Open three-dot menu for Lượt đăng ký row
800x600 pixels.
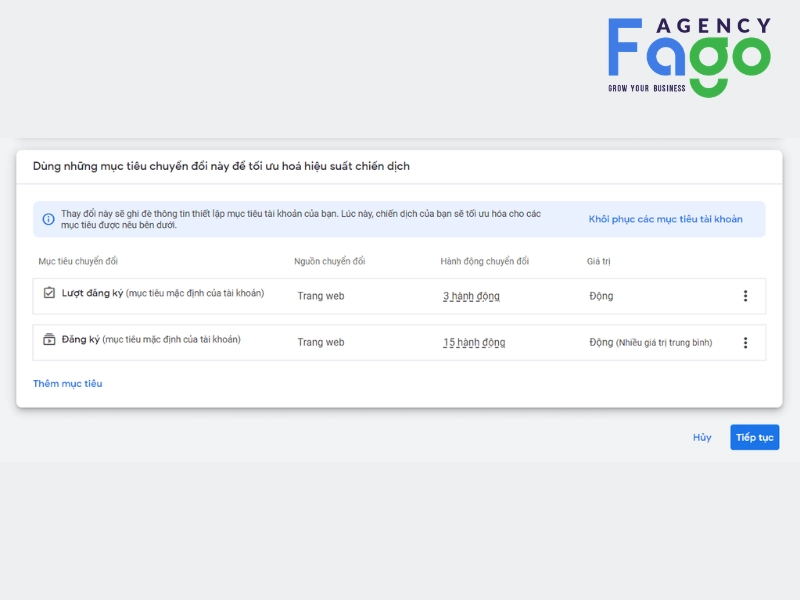pyautogui.click(x=745, y=296)
